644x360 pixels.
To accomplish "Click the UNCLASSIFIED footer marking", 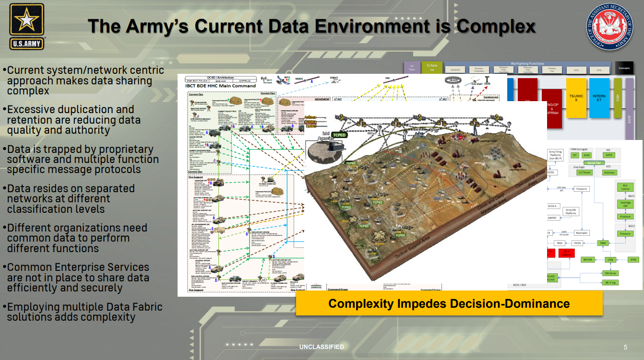I will 322,347.
